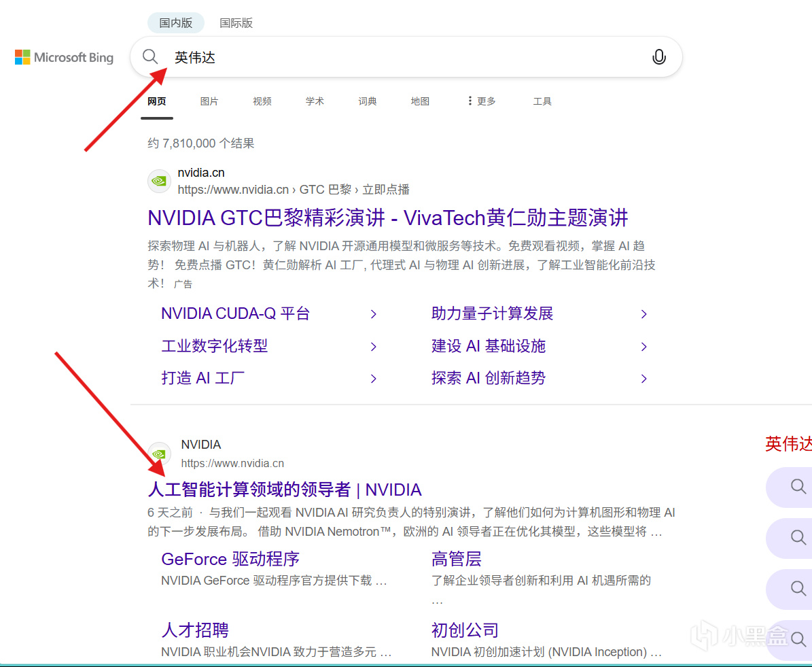Open the 学术 tab

315,101
